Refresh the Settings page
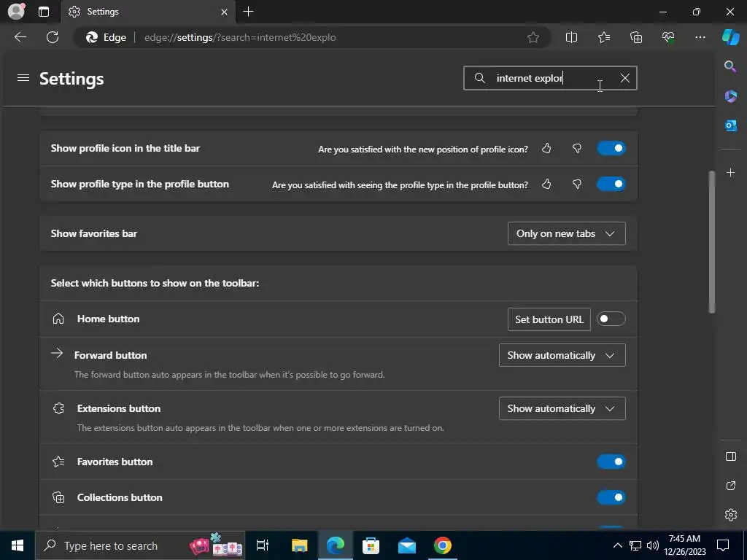This screenshot has height=560, width=747. pyautogui.click(x=53, y=37)
